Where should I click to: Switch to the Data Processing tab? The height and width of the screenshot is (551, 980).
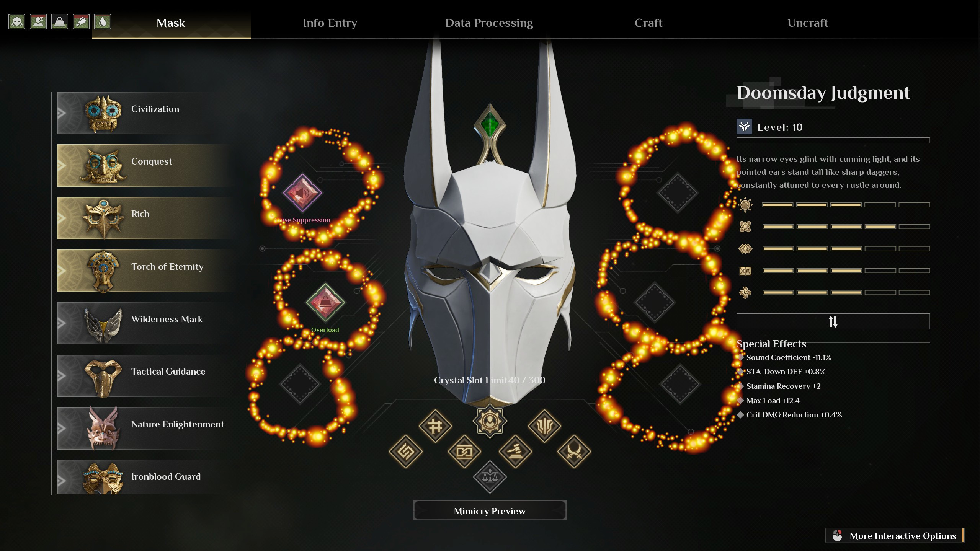point(489,23)
